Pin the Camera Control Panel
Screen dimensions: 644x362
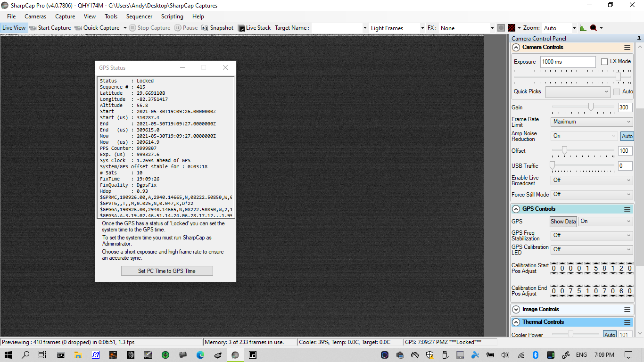(x=639, y=39)
